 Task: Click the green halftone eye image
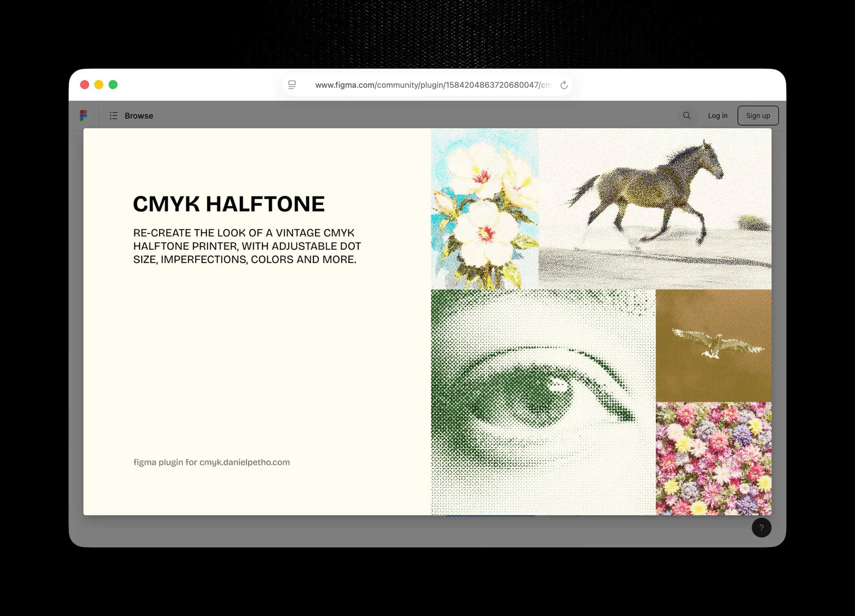click(x=543, y=402)
